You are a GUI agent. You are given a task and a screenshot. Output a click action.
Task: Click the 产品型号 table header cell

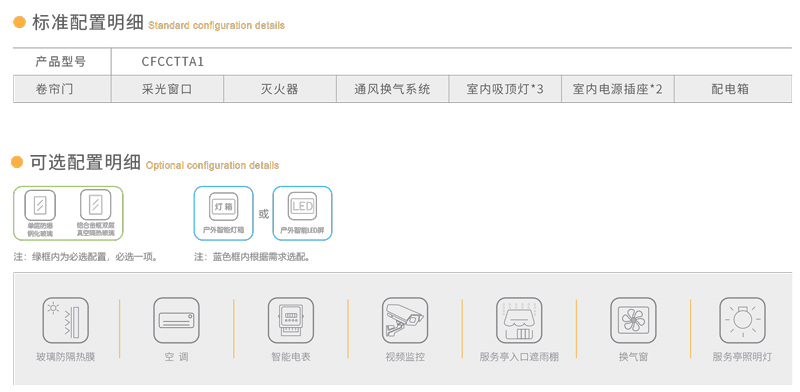pos(61,62)
